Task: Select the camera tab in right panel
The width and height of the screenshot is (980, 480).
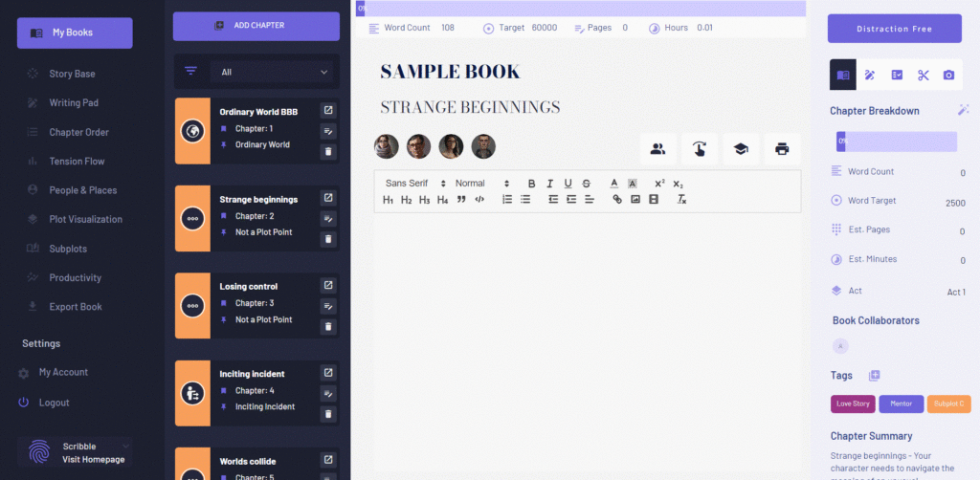Action: tap(948, 75)
